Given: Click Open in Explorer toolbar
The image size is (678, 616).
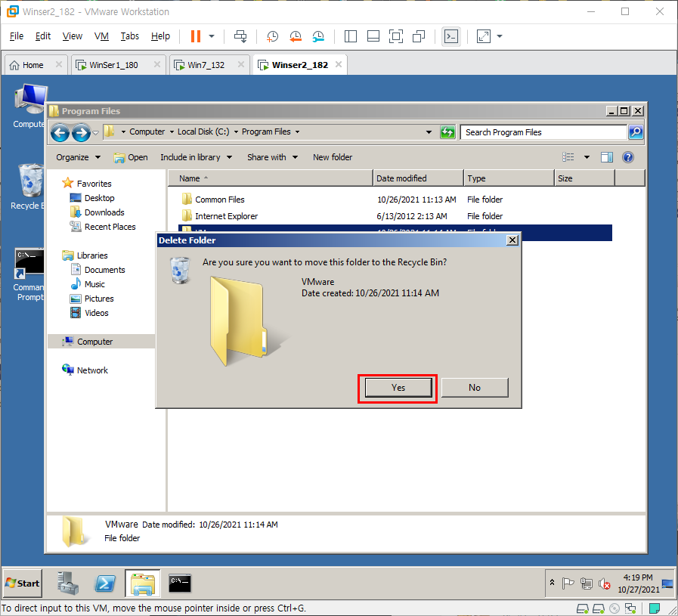Looking at the screenshot, I should [x=131, y=157].
